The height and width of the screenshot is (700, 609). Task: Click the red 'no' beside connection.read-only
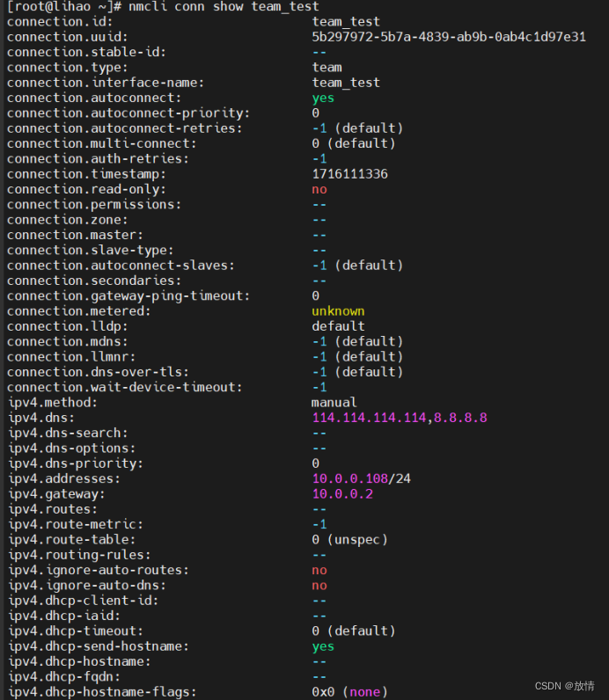[x=319, y=189]
